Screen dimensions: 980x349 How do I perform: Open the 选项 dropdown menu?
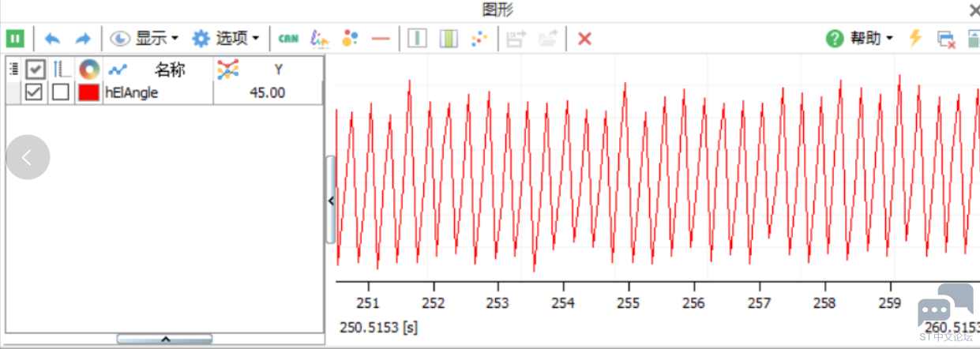point(227,38)
